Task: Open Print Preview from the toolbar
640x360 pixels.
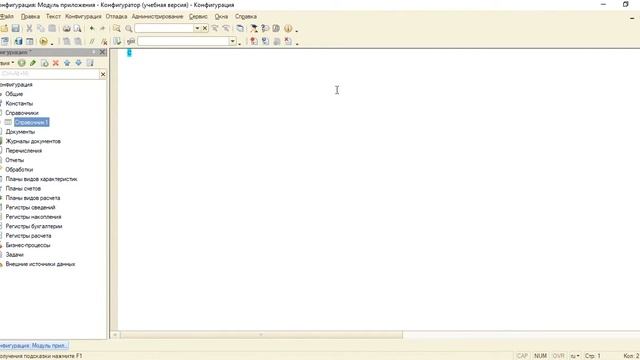Action: [x=77, y=28]
